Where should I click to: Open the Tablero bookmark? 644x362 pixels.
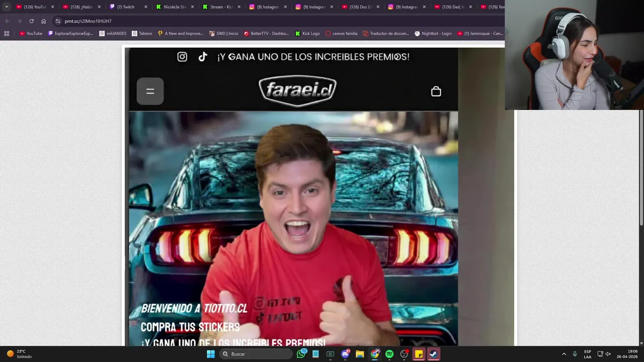[x=142, y=34]
